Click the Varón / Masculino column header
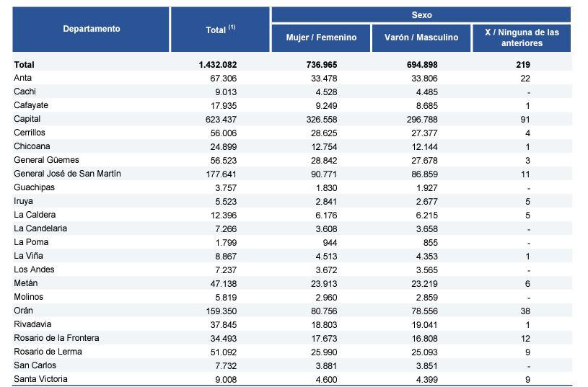 (421, 37)
